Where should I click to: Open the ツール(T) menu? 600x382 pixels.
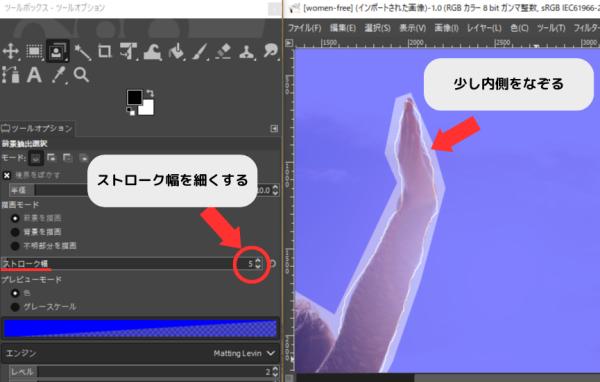[551, 28]
